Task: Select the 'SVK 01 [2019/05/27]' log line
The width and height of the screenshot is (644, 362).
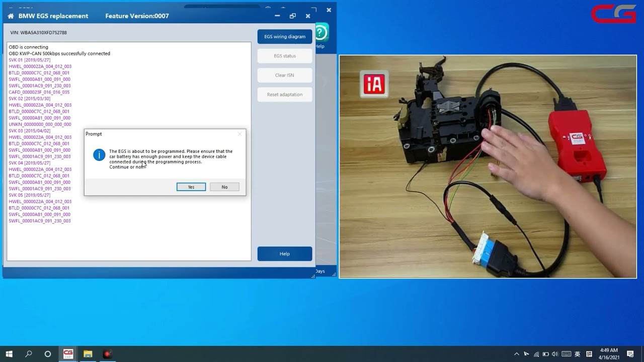Action: pyautogui.click(x=29, y=60)
